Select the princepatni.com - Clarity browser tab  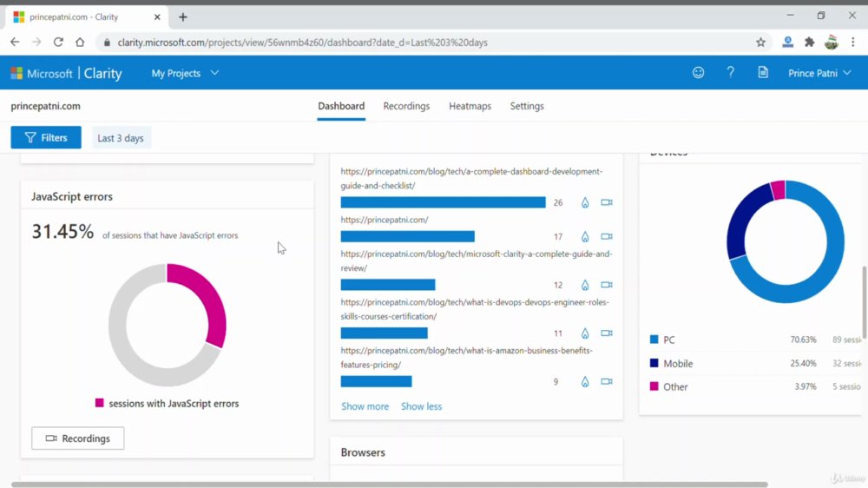pos(86,17)
